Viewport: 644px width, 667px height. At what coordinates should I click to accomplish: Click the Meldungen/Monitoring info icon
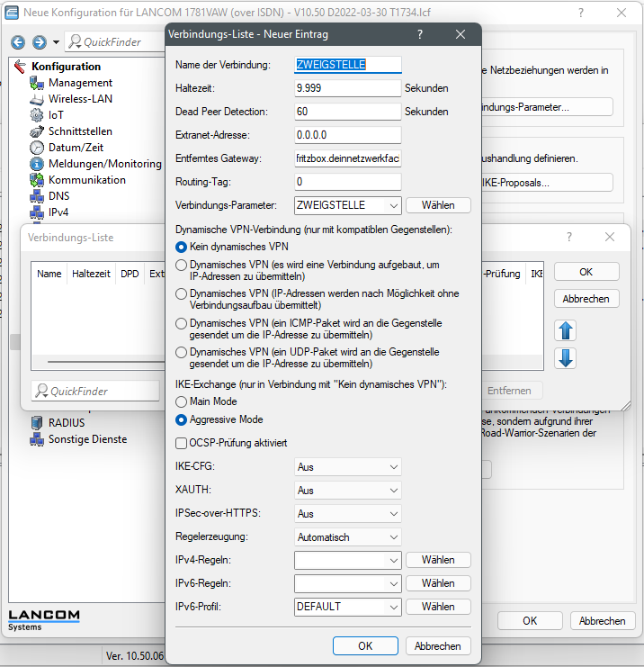37,164
